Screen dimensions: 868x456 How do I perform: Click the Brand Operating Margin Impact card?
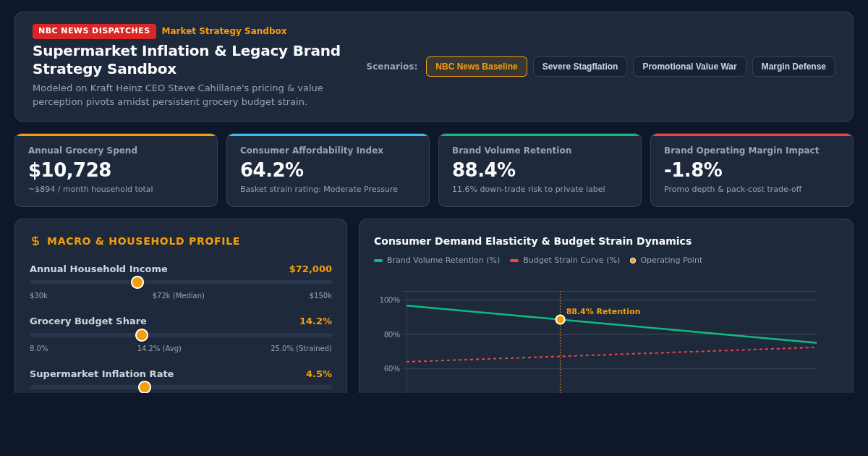pyautogui.click(x=752, y=170)
